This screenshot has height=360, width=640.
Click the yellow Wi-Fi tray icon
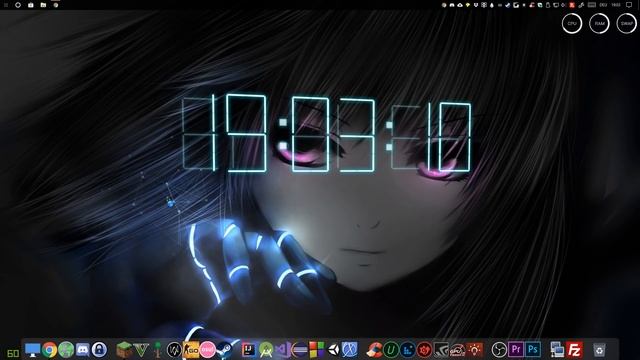[468, 5]
